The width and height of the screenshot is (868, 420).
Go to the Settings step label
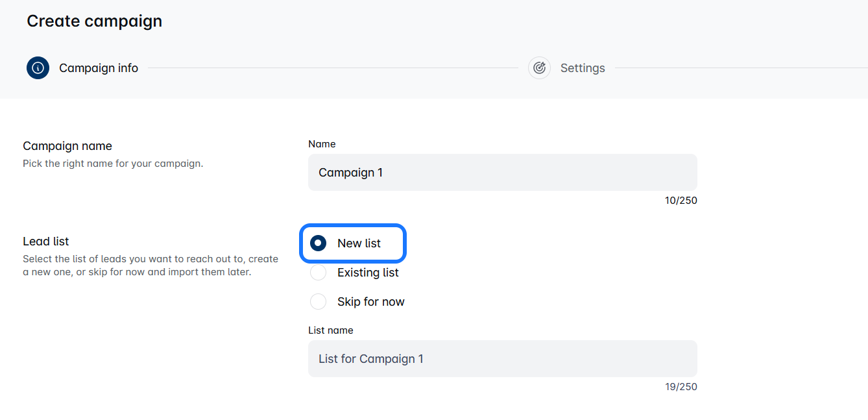(x=583, y=68)
